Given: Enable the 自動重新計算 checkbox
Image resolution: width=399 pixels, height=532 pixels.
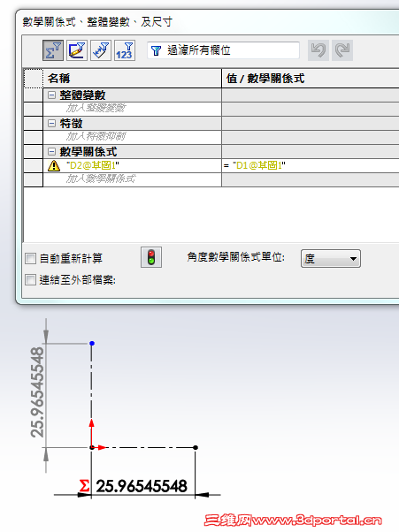Looking at the screenshot, I should tap(30, 259).
